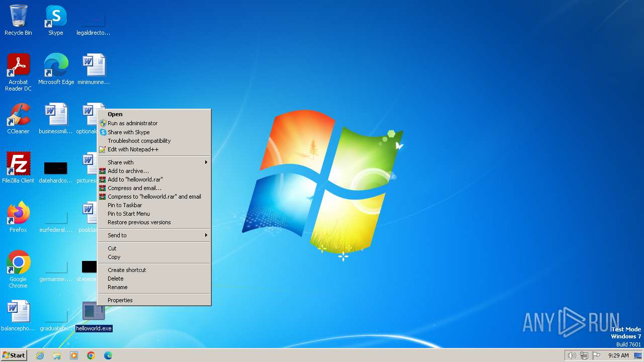The width and height of the screenshot is (644, 362).
Task: Expand the Share with submenu
Action: (x=154, y=162)
